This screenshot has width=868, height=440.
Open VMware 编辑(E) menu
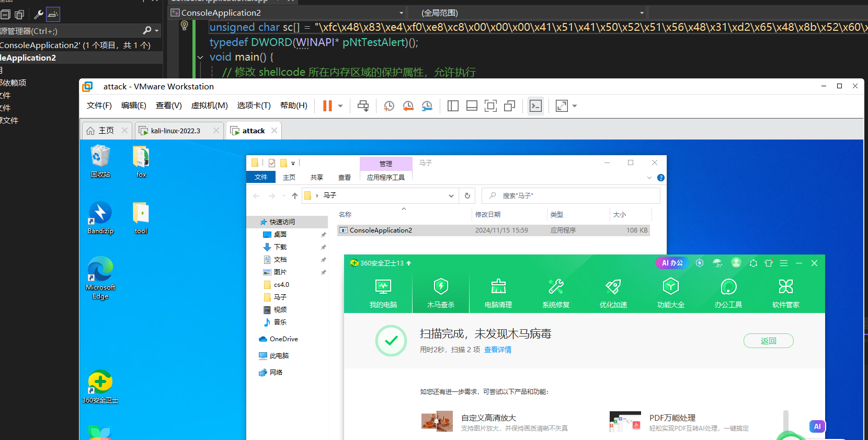(134, 106)
